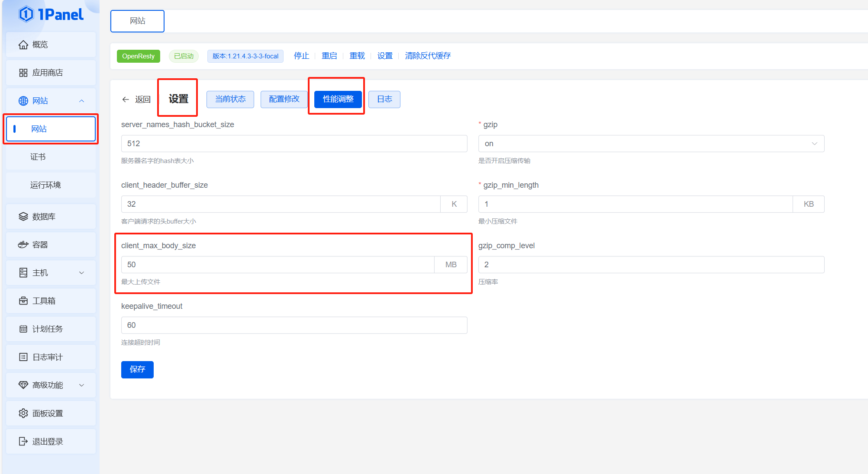Collapse the Website sidebar menu chevron
The height and width of the screenshot is (474, 868).
coord(81,101)
